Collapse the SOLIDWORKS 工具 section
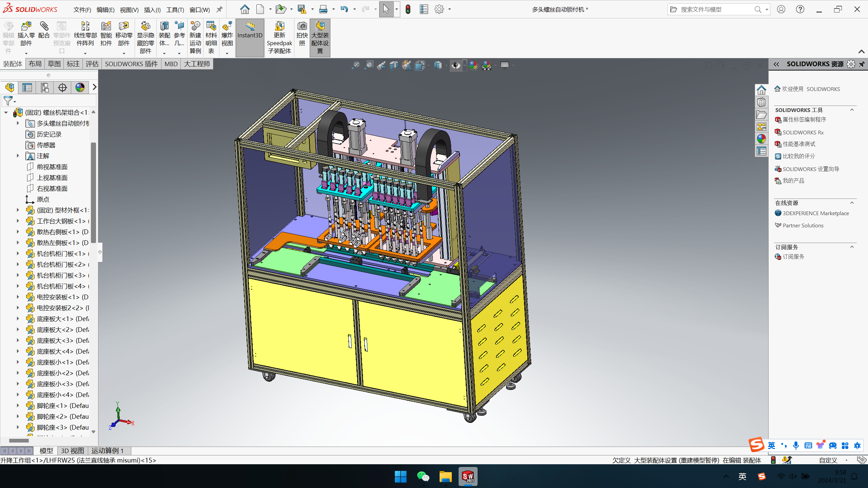Viewport: 868px width, 488px height. [852, 110]
